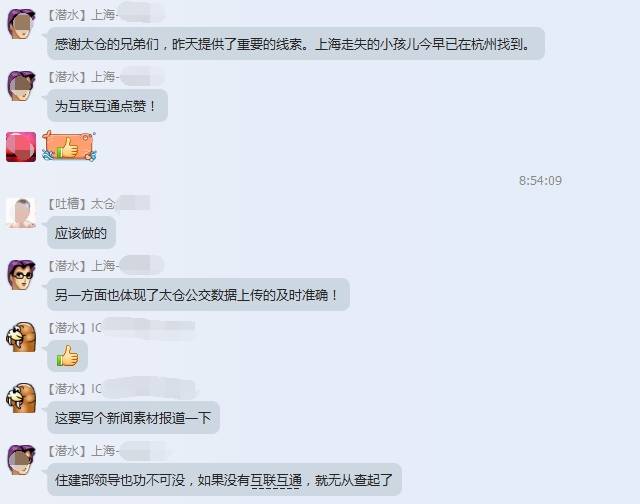Click the 这要写个新闻素材报道一下 message bubble
640x504 pixels.
(133, 418)
